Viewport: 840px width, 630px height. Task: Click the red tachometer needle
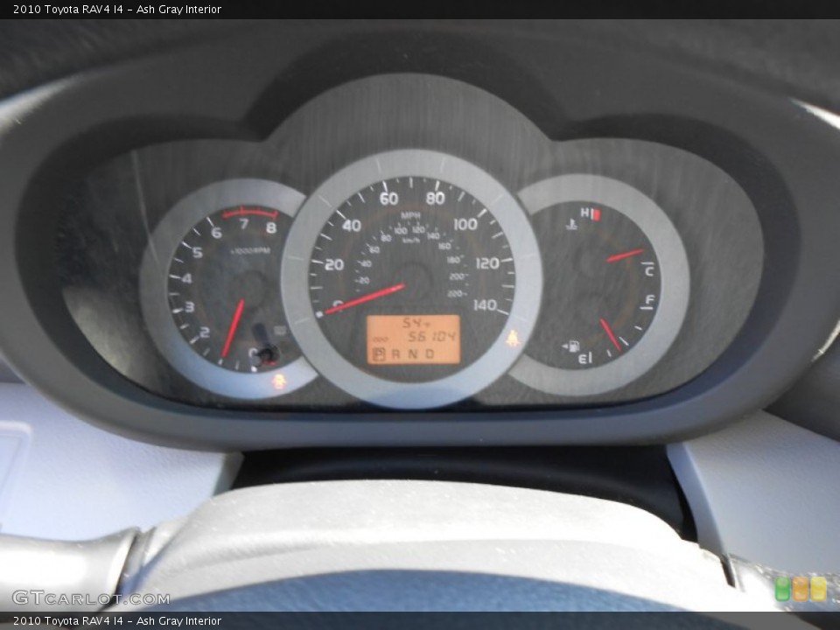233,328
